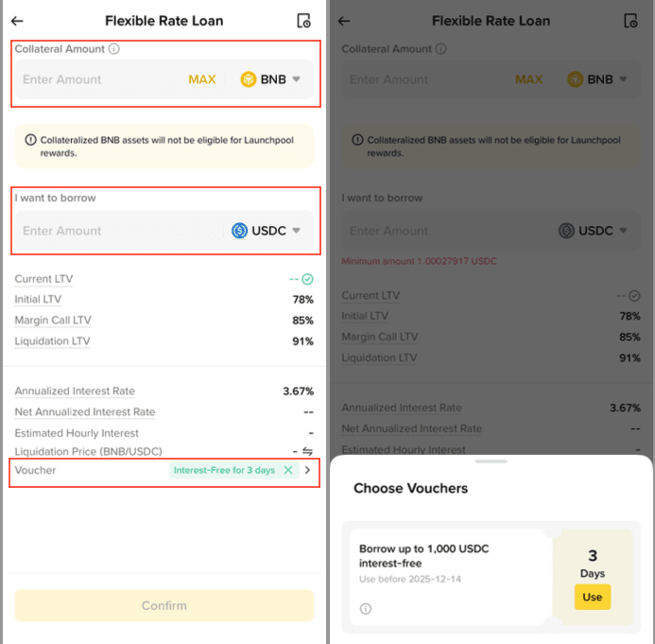
Task: Remove the Interest-Free for 3 days voucher tag
Action: coord(287,470)
